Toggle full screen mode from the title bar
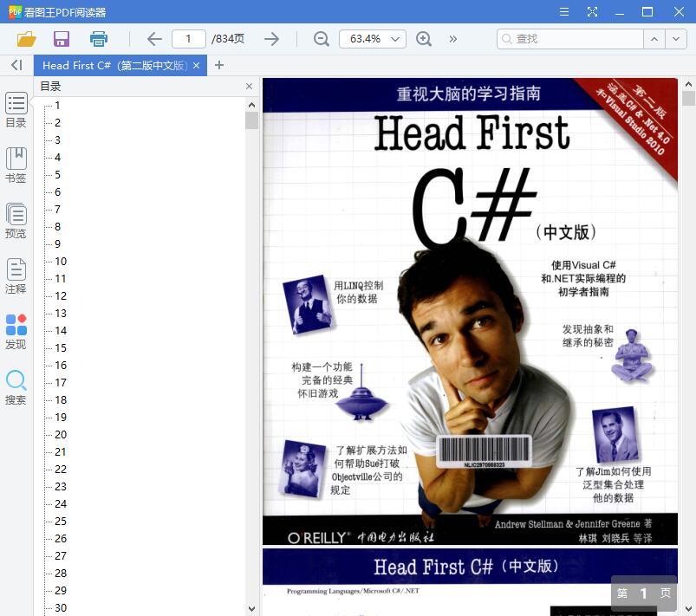This screenshot has width=696, height=616. coord(593,12)
